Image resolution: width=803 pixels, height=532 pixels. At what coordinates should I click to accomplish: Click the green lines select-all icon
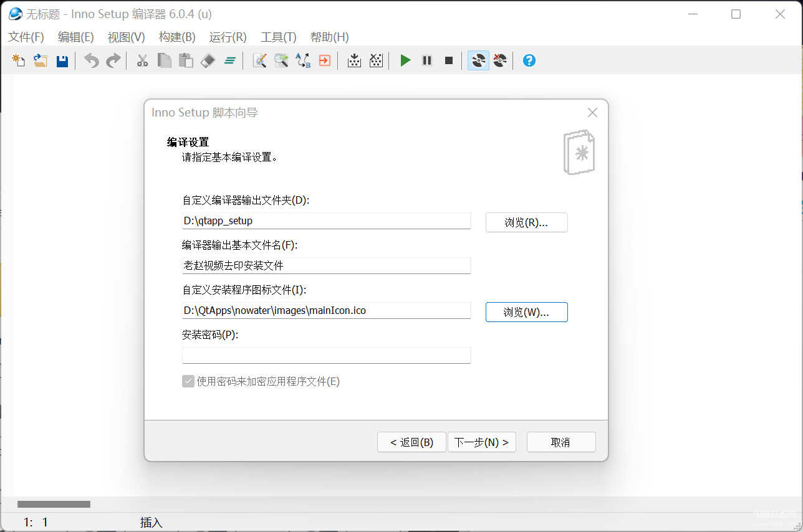point(229,60)
